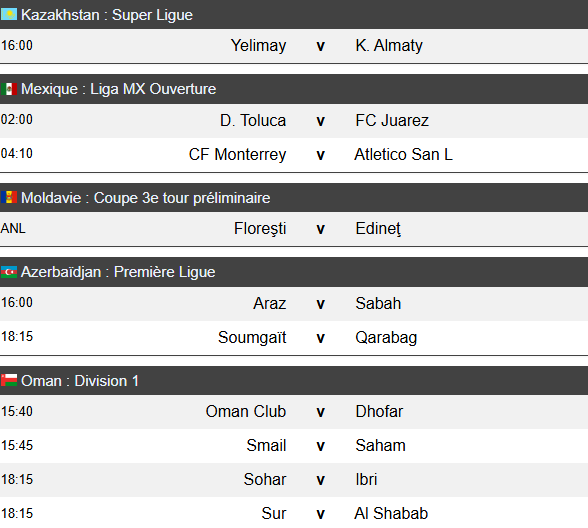This screenshot has width=588, height=528.
Task: Select Sur v Al Shabab match
Action: coord(294,513)
